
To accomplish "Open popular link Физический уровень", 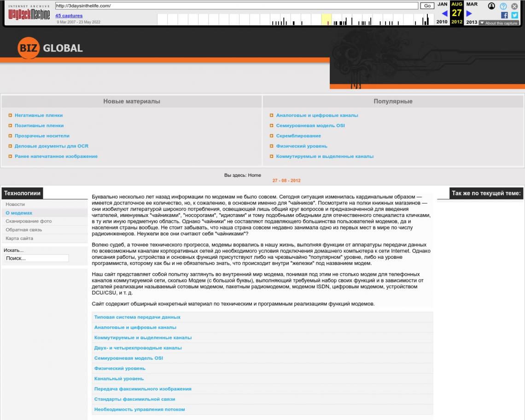I will click(x=302, y=146).
